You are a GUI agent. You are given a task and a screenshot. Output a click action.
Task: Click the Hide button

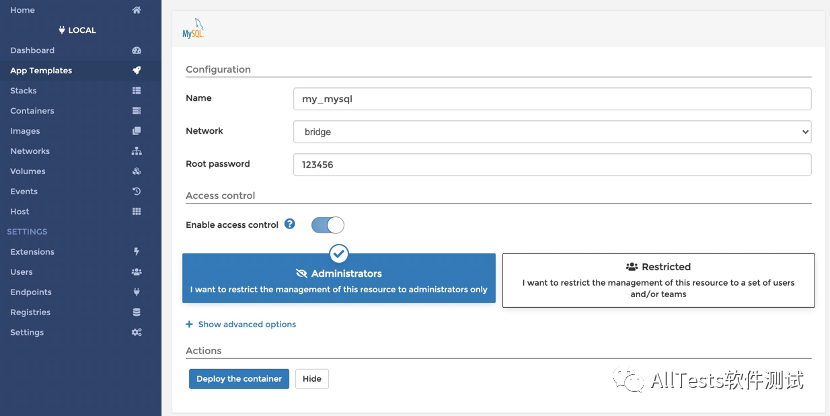(x=312, y=379)
